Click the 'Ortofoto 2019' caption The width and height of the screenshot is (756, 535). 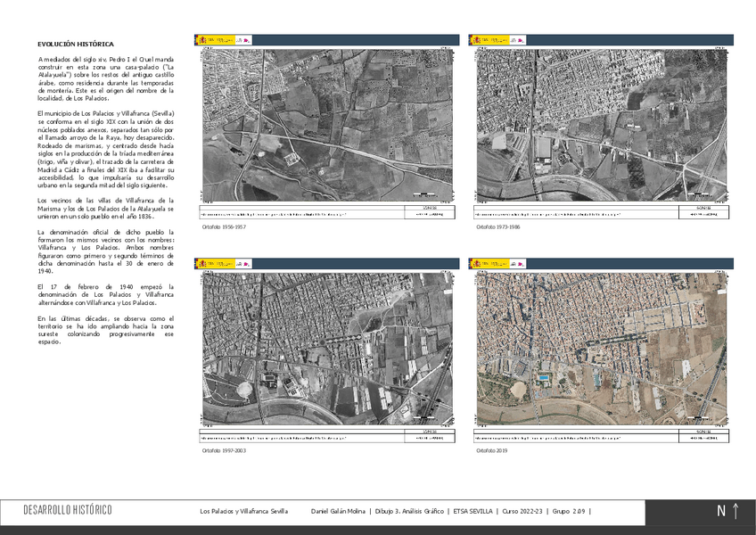coord(491,451)
